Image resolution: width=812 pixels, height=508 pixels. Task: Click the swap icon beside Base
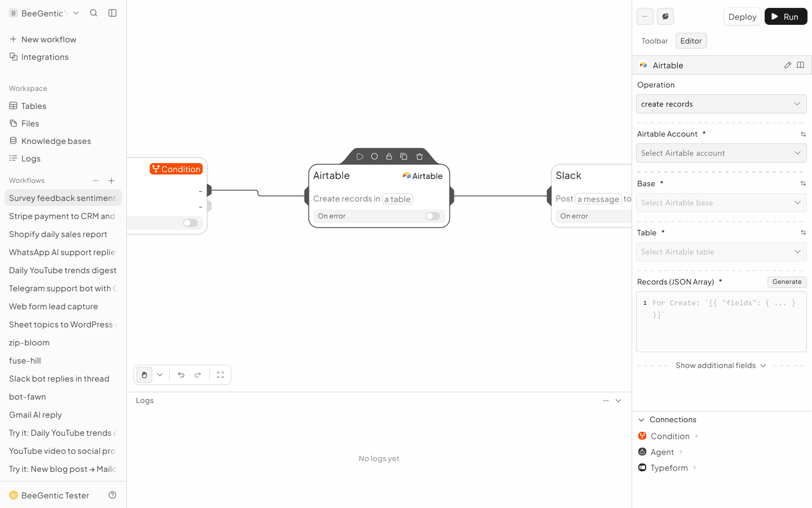point(803,183)
